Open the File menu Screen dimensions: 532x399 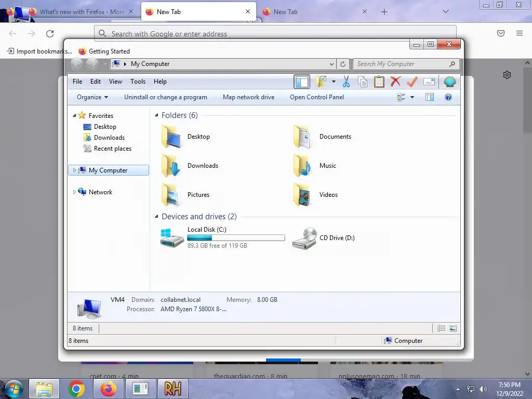77,82
